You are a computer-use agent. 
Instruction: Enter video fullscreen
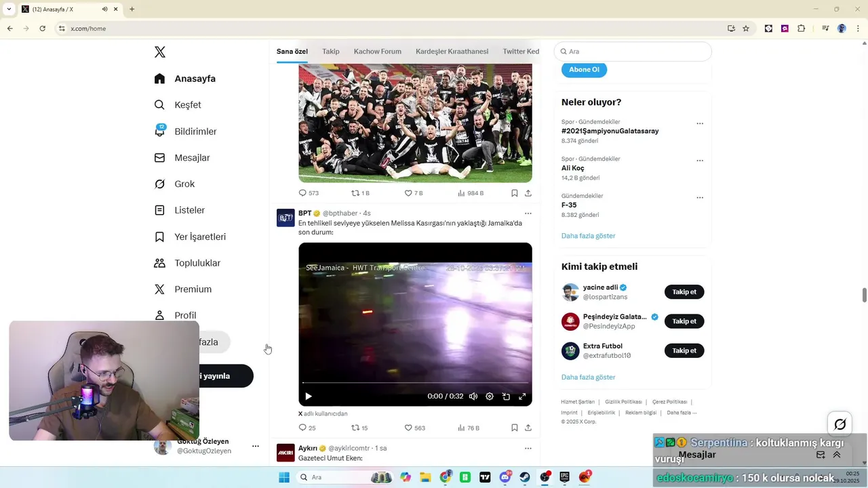522,396
